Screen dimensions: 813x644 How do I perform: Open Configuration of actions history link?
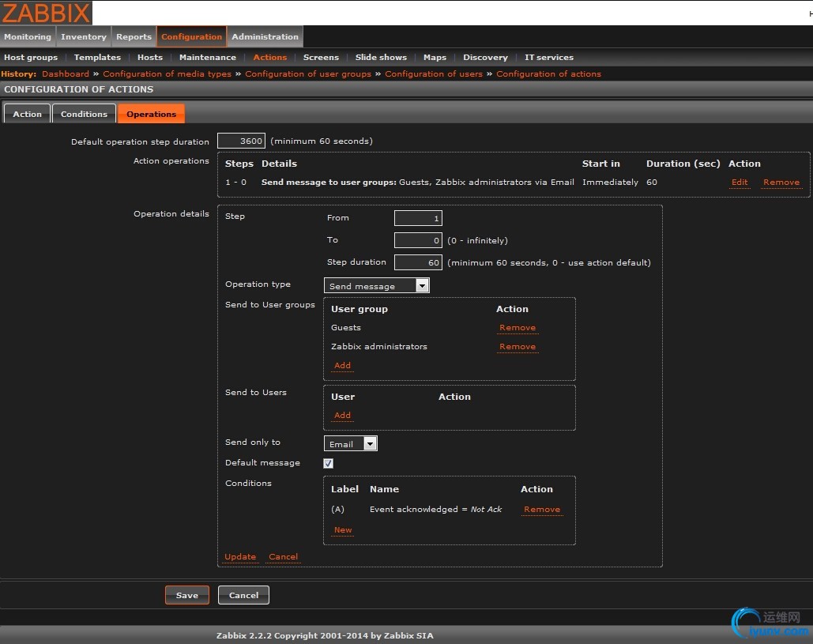548,73
